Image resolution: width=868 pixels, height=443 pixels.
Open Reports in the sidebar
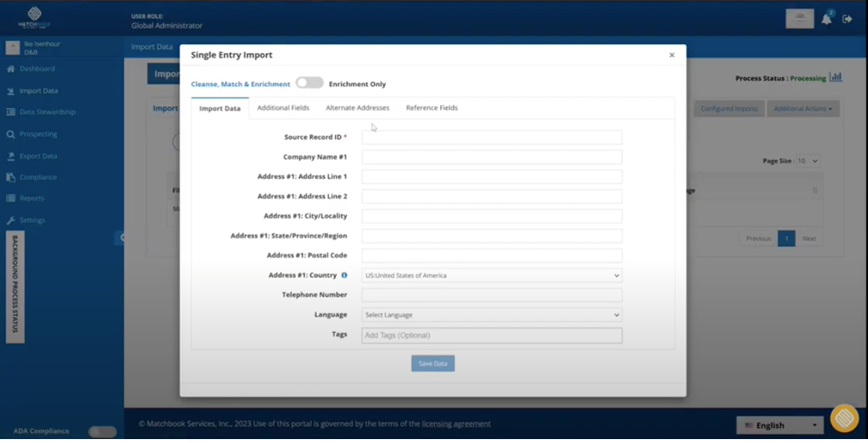32,199
